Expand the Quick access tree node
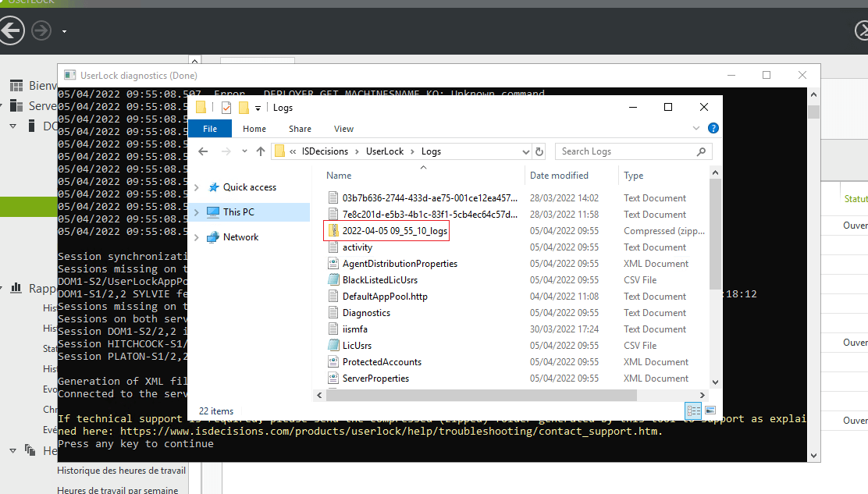 pos(197,187)
